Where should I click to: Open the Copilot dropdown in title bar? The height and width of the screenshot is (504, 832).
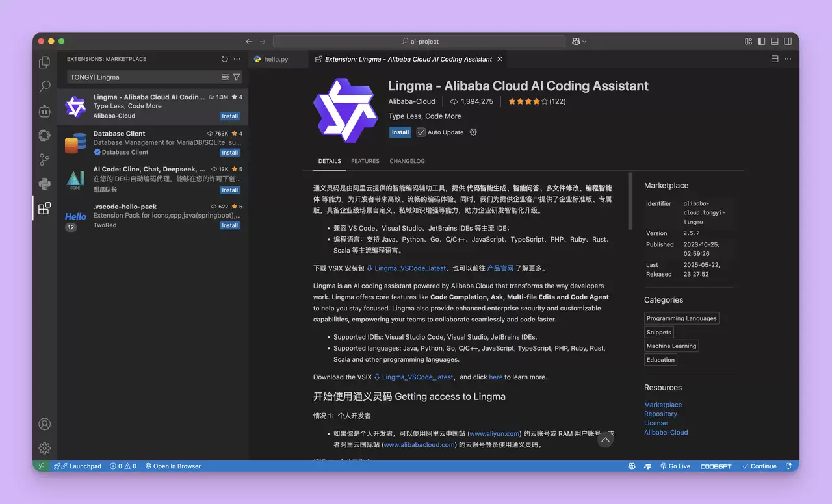(579, 42)
